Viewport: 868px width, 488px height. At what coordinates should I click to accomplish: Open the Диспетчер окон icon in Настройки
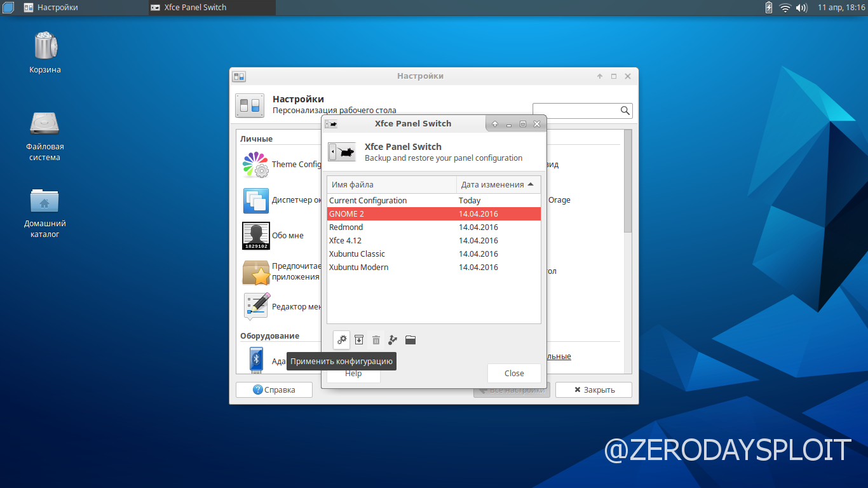point(255,200)
